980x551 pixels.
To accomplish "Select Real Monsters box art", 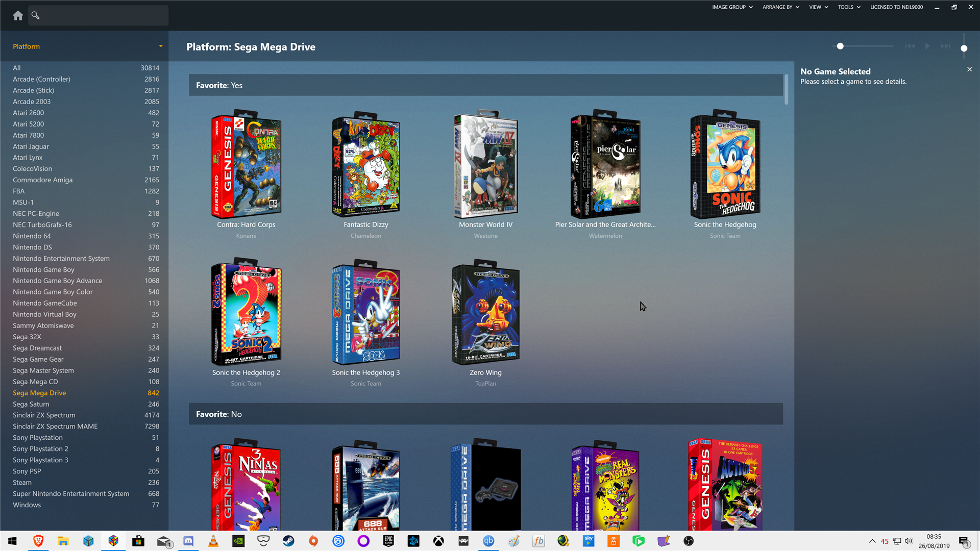I will point(605,485).
